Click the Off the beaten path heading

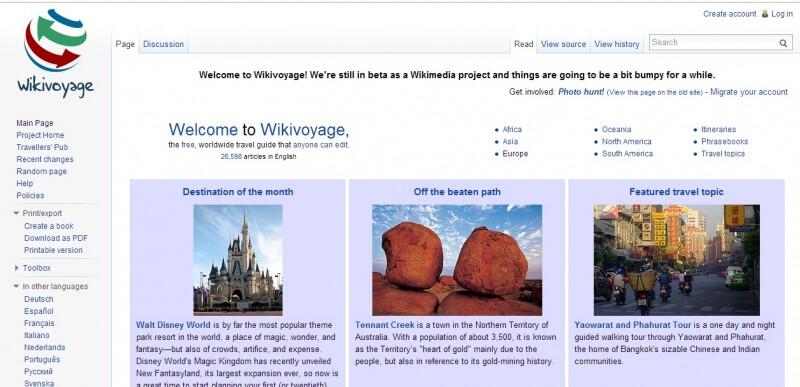click(457, 192)
